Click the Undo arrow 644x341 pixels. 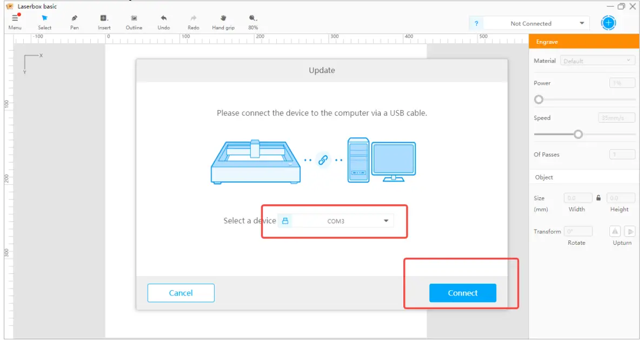pos(163,18)
